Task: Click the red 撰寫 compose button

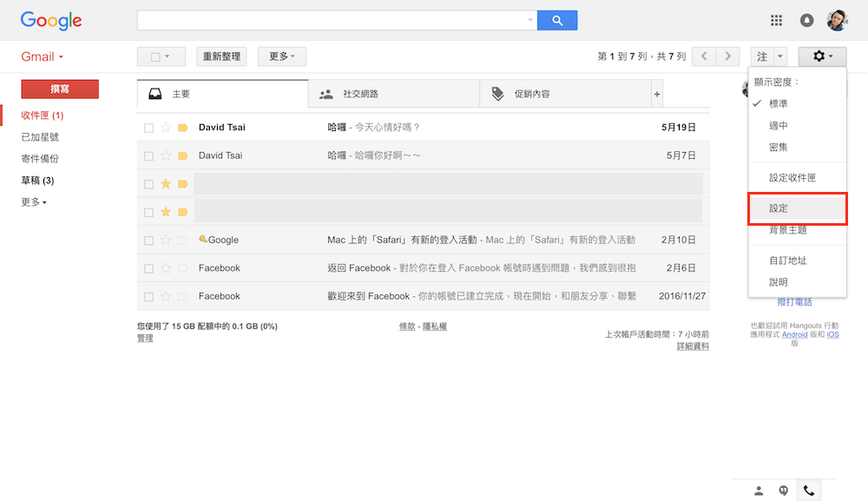Action: [60, 89]
